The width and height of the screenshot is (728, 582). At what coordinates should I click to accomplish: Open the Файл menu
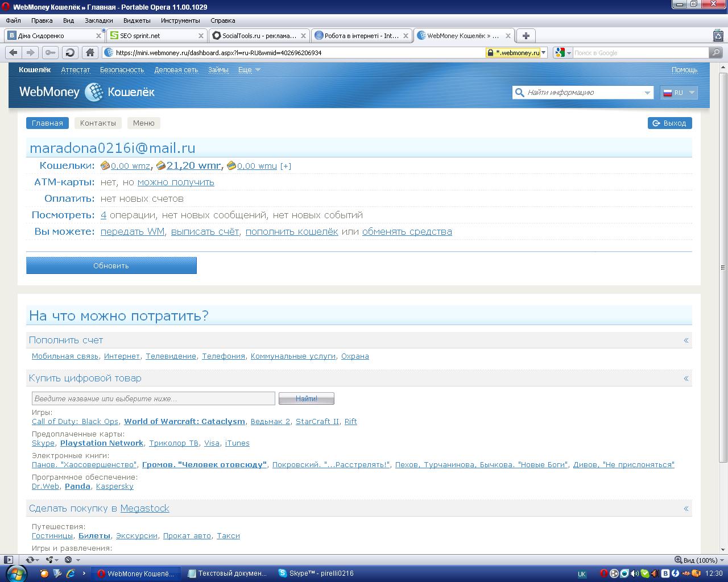point(13,20)
